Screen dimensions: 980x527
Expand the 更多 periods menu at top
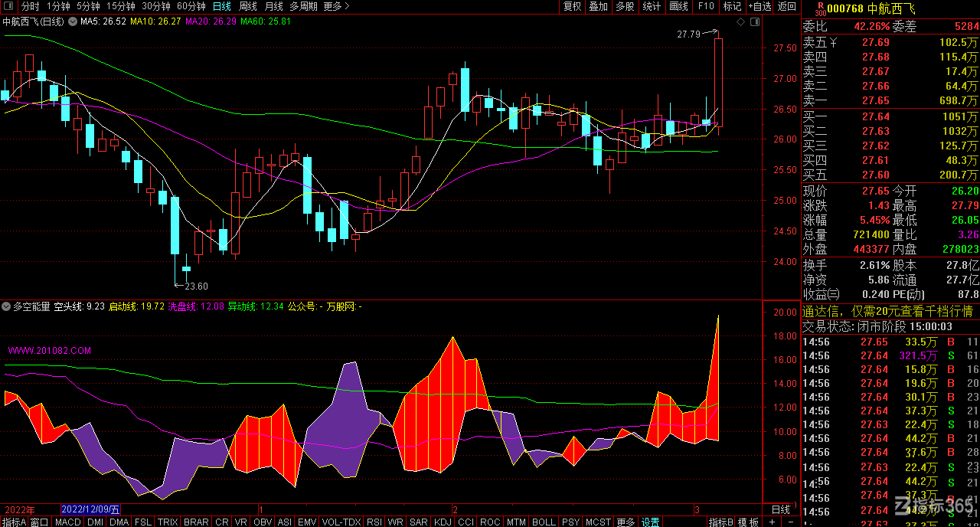pyautogui.click(x=336, y=6)
